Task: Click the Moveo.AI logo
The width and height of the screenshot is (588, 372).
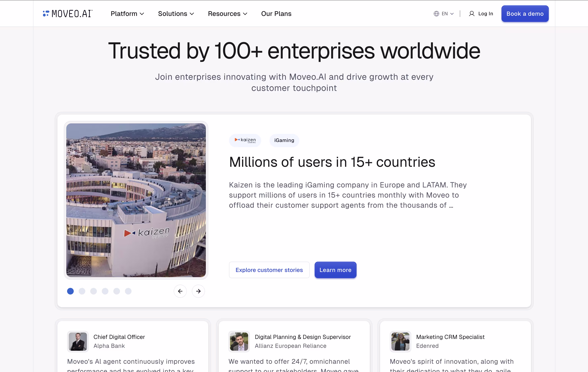Action: (68, 14)
